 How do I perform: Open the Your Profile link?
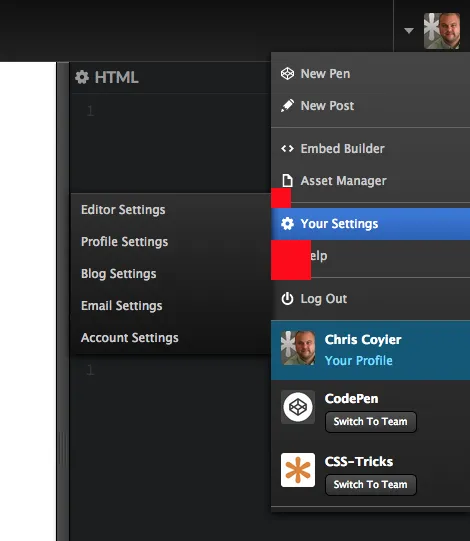(359, 361)
